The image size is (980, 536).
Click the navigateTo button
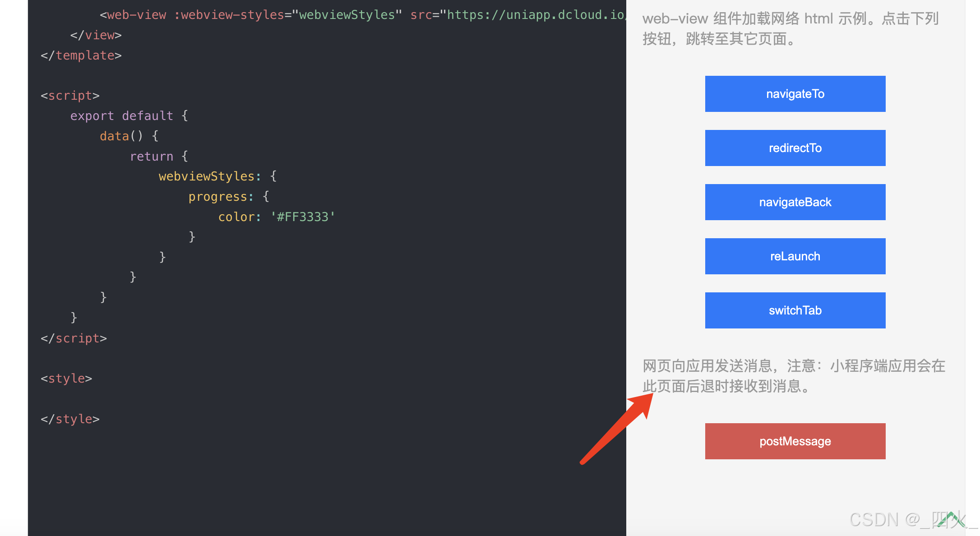pyautogui.click(x=795, y=94)
